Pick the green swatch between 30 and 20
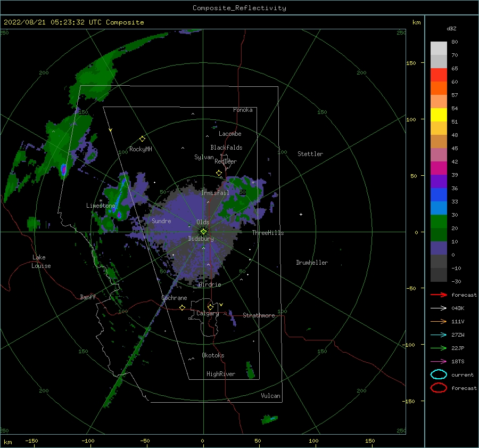Screen dimensions: 479x448 (439, 222)
